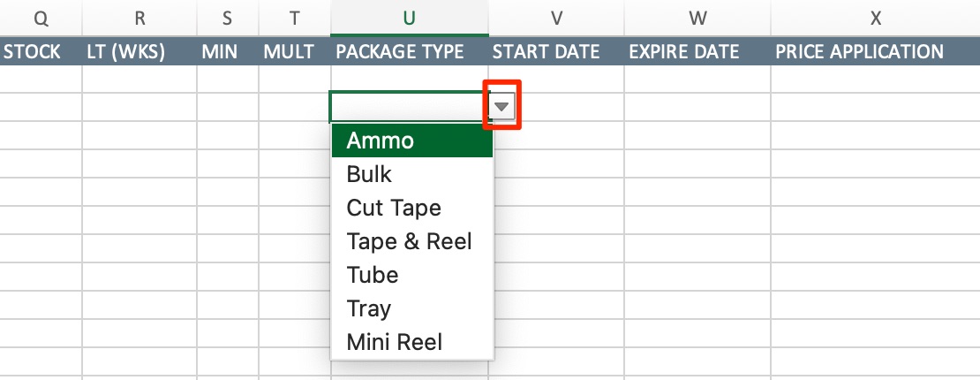Select Tape & Reel option
The image size is (980, 380).
point(411,241)
